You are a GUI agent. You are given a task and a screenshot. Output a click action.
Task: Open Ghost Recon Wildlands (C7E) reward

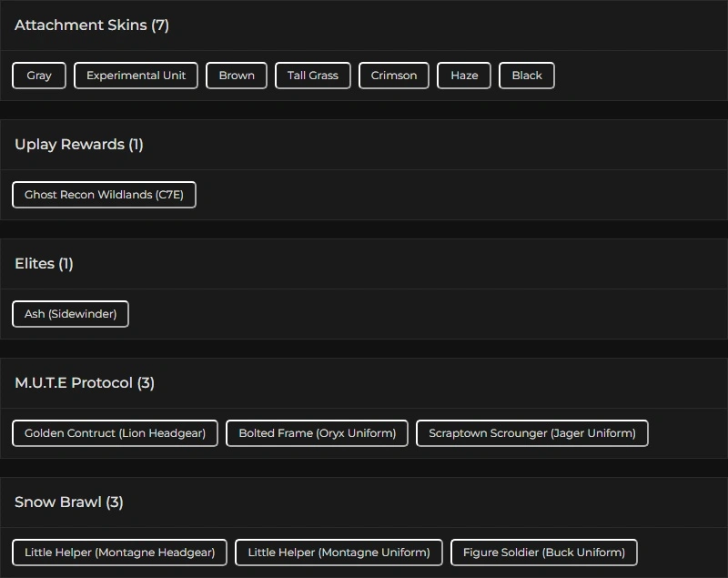pos(104,195)
